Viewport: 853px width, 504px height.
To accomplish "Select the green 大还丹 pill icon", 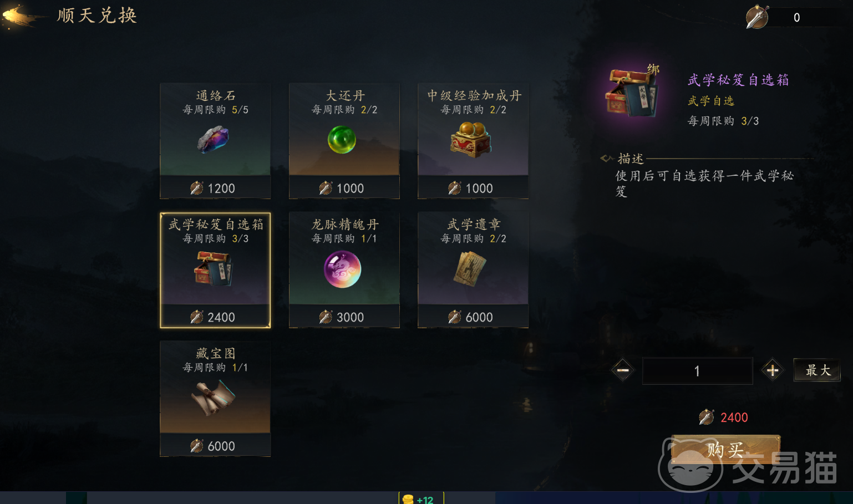I will [x=342, y=139].
